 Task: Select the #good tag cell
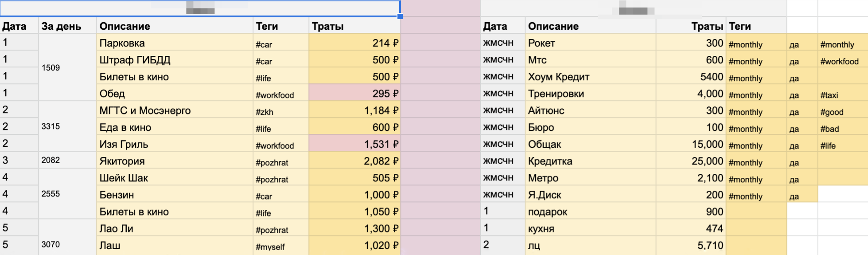coord(843,110)
